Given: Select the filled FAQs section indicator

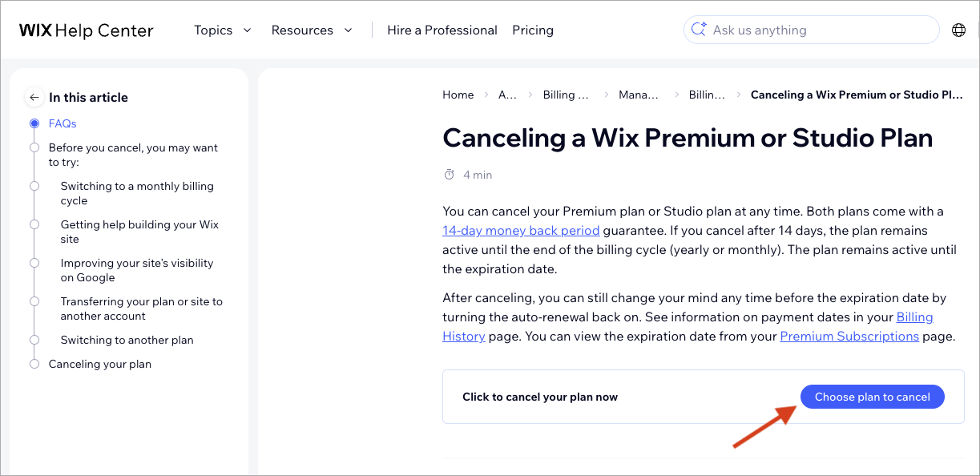Looking at the screenshot, I should pos(34,123).
